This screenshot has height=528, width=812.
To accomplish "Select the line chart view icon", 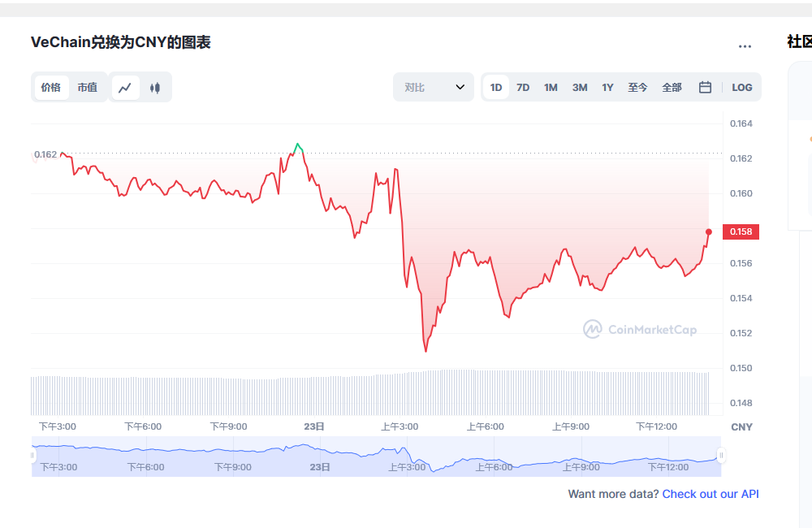I will point(125,87).
